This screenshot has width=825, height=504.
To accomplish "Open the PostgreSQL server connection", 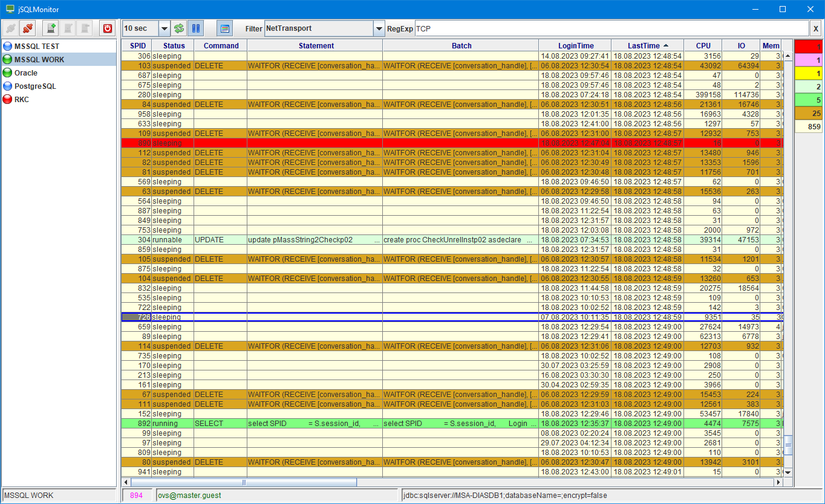I will [35, 86].
